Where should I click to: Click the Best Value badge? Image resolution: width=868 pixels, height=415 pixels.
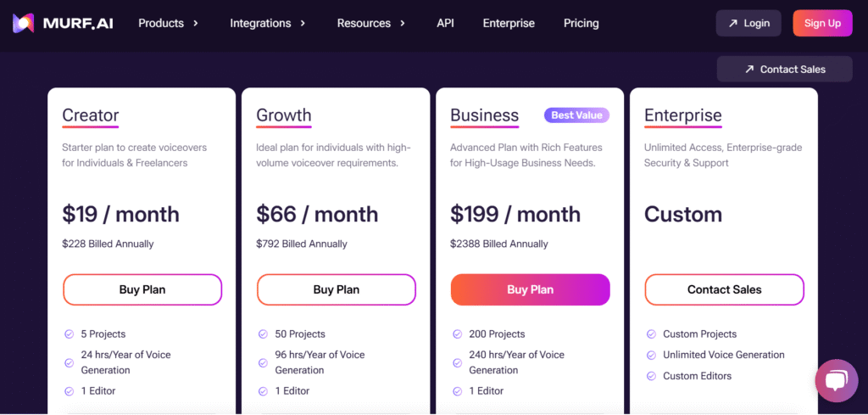tap(576, 115)
